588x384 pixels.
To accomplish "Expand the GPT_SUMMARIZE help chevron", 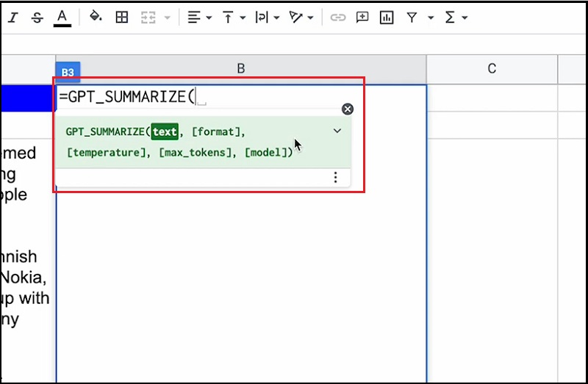I will [x=337, y=131].
